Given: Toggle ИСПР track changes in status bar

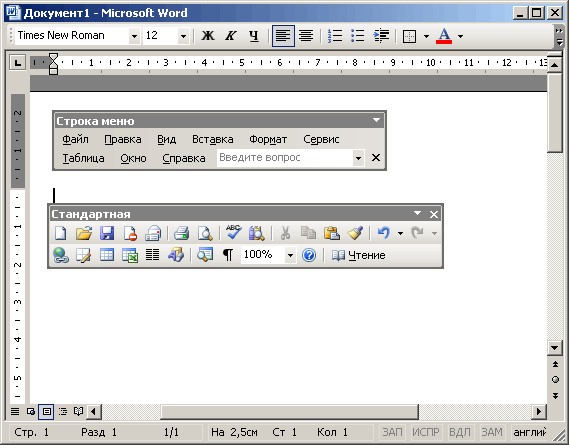Looking at the screenshot, I should (426, 432).
